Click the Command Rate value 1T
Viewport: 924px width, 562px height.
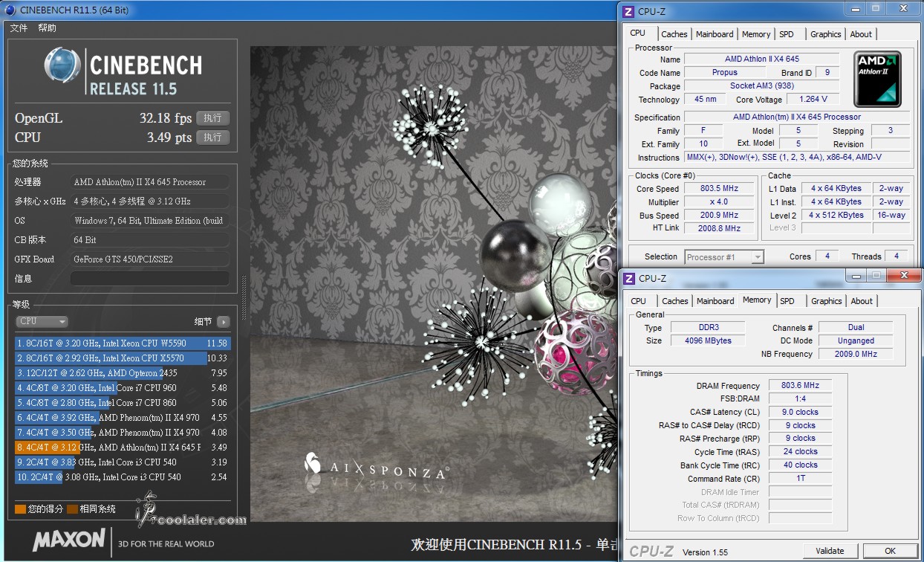tap(801, 478)
